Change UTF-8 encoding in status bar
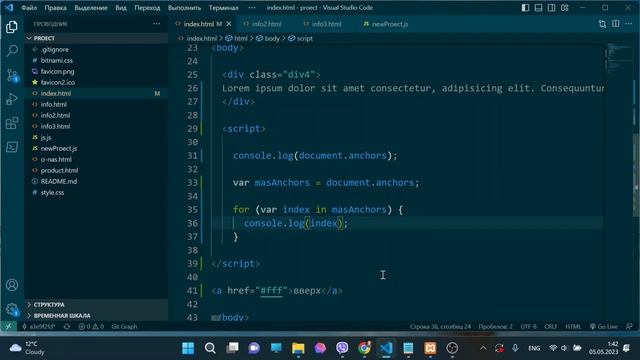The height and width of the screenshot is (360, 640). pos(529,327)
